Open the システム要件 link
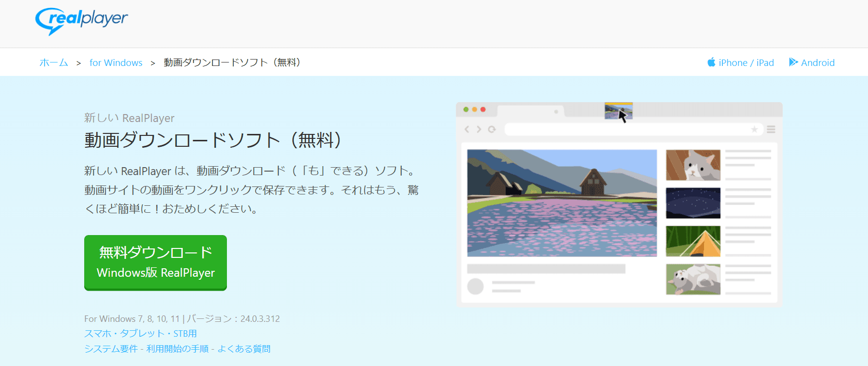 point(111,349)
